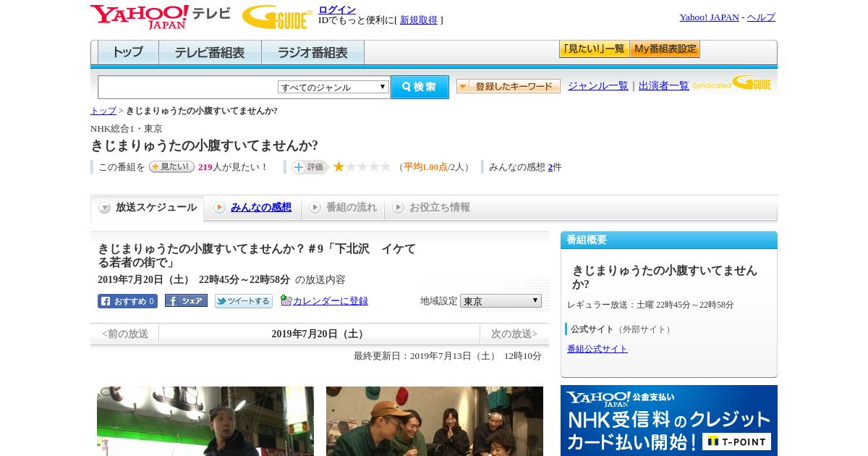Open the ヘルプ link
This screenshot has height=456, width=868.
click(x=761, y=17)
